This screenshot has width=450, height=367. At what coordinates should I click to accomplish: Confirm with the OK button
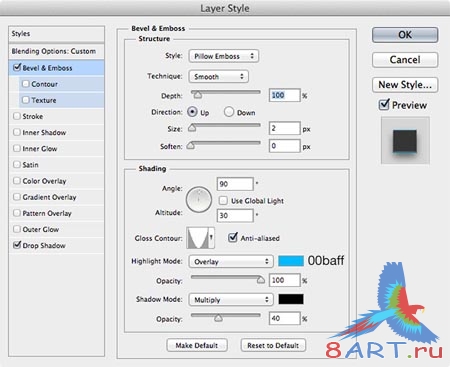[405, 35]
